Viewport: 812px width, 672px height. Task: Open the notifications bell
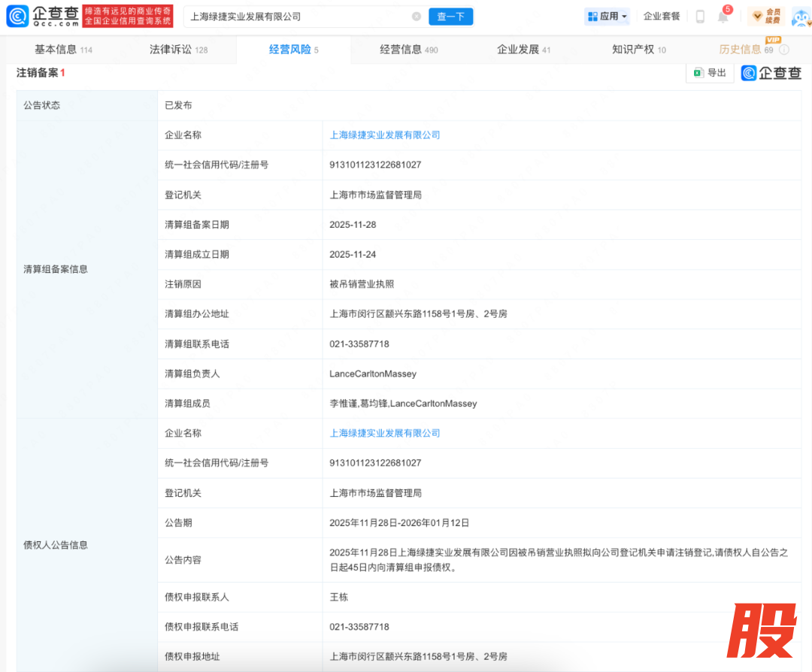pyautogui.click(x=723, y=17)
